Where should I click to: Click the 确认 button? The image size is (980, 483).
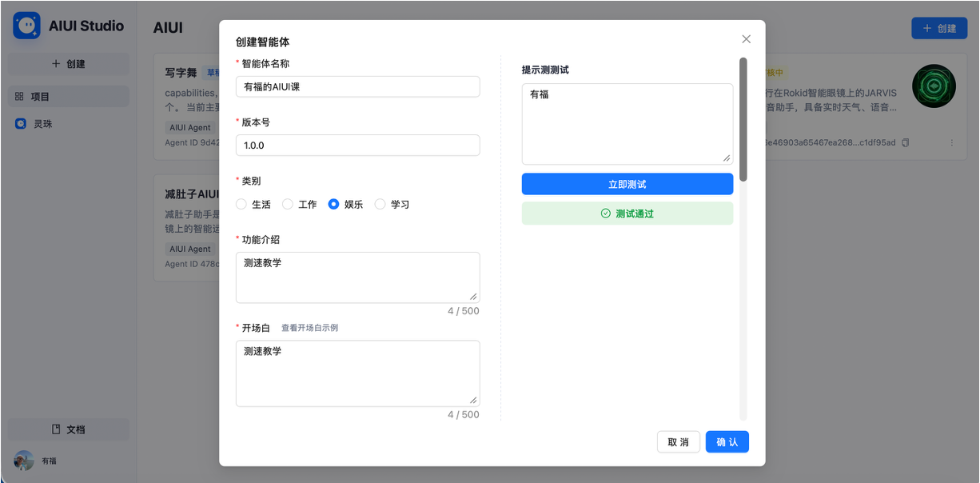[727, 442]
